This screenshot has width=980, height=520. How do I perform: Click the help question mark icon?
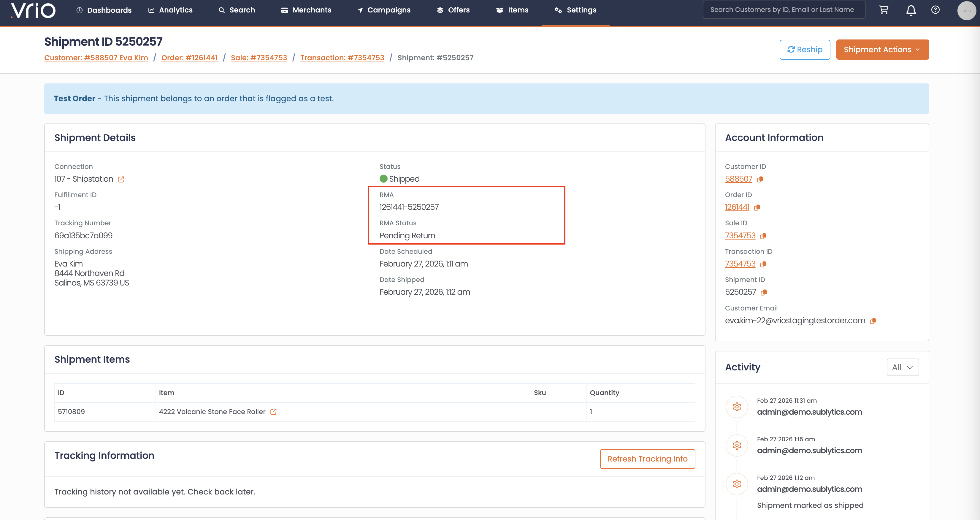point(935,10)
